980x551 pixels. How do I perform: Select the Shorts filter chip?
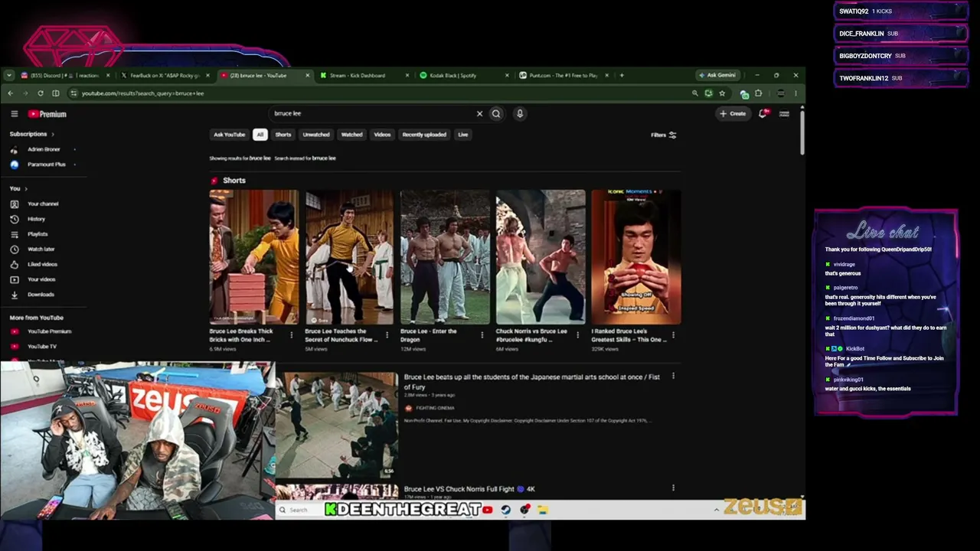(x=283, y=135)
